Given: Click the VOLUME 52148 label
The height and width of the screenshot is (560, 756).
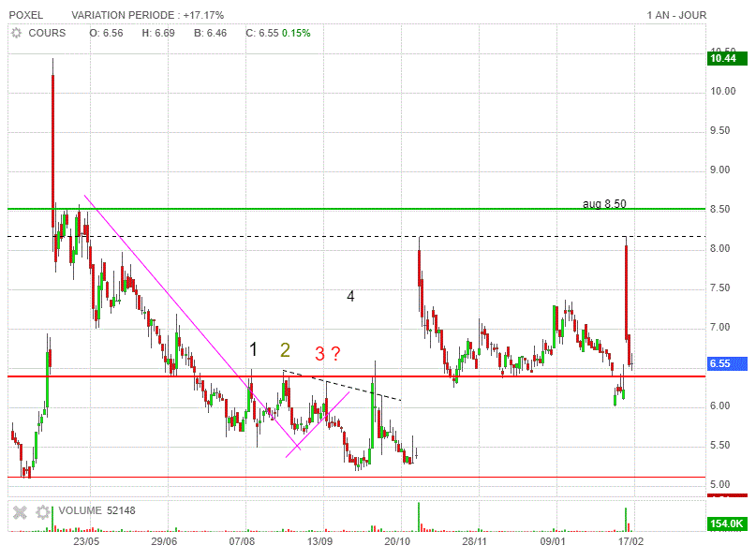Looking at the screenshot, I should tap(96, 511).
